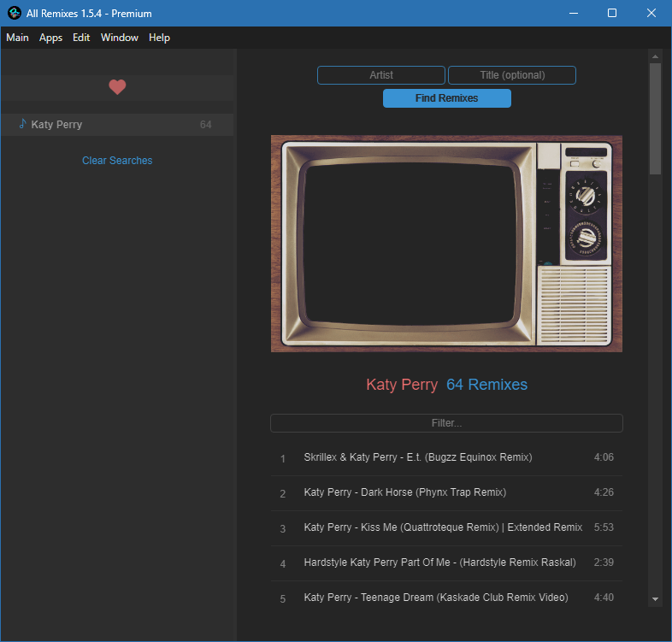Click the scroll up arrow of results scrollbar

click(655, 56)
